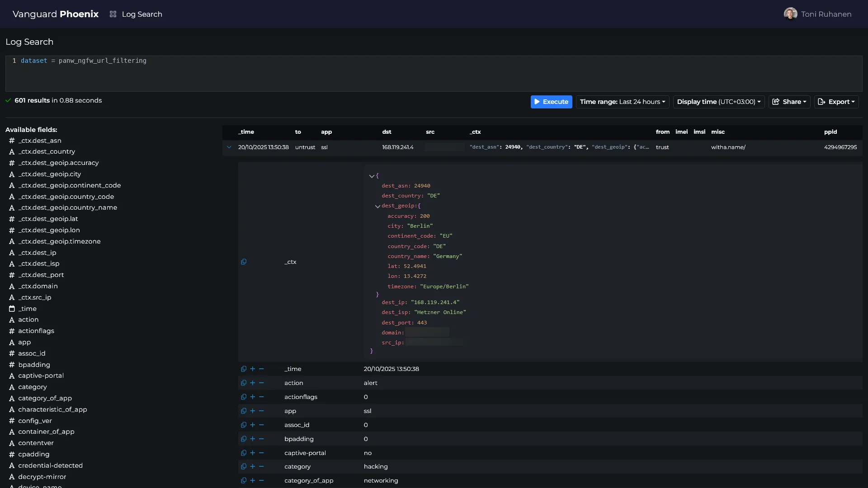868x488 pixels.
Task: Click the Execute button
Action: 551,102
